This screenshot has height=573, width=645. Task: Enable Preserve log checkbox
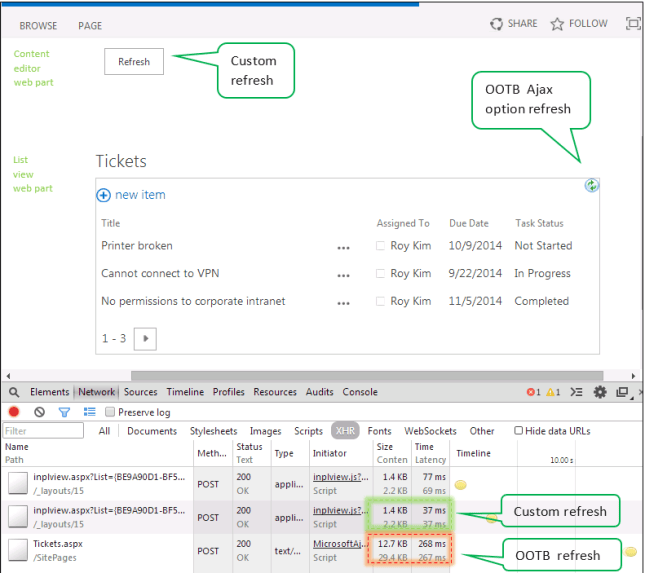(x=110, y=412)
